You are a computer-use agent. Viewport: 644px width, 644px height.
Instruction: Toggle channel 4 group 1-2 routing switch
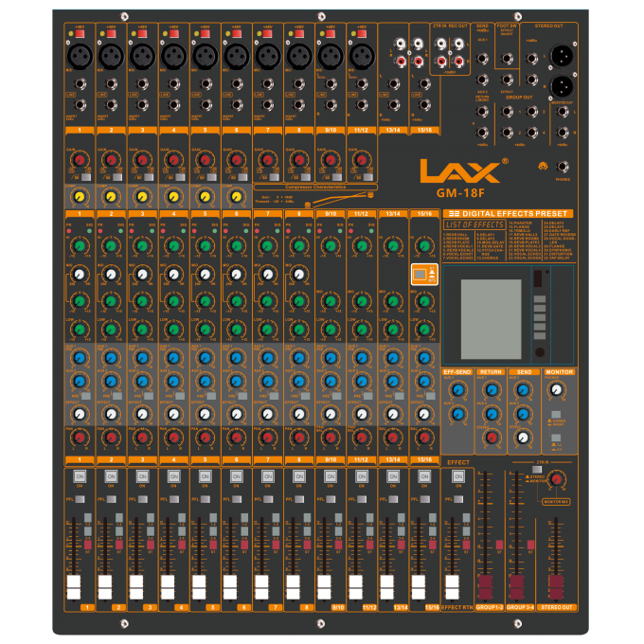click(x=182, y=517)
